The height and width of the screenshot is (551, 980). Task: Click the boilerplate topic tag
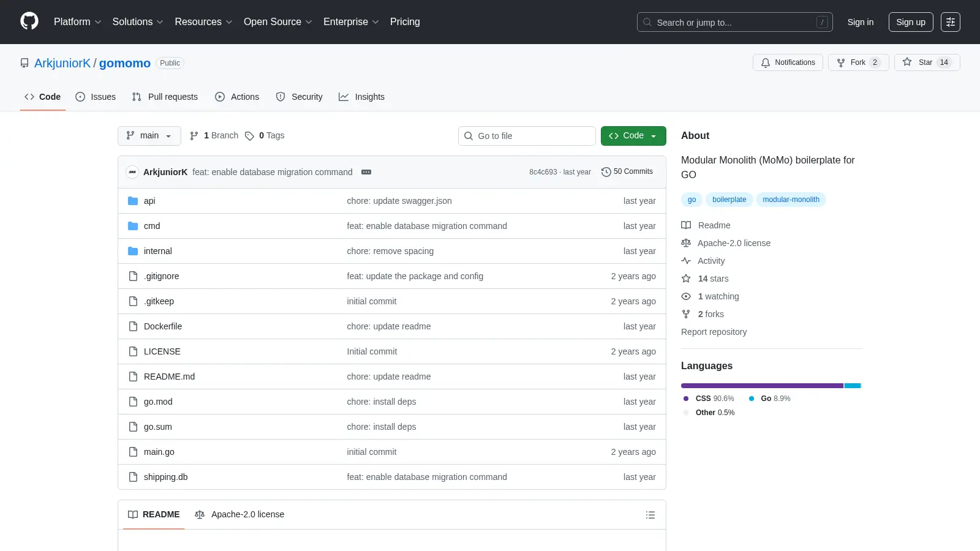(x=729, y=200)
